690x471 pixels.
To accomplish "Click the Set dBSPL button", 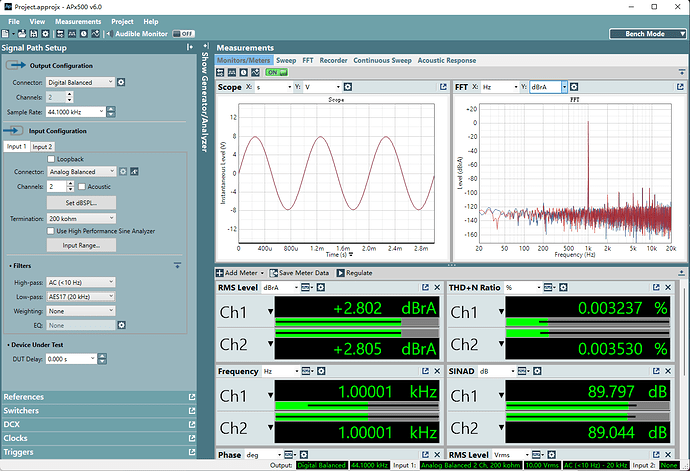I will pyautogui.click(x=81, y=203).
